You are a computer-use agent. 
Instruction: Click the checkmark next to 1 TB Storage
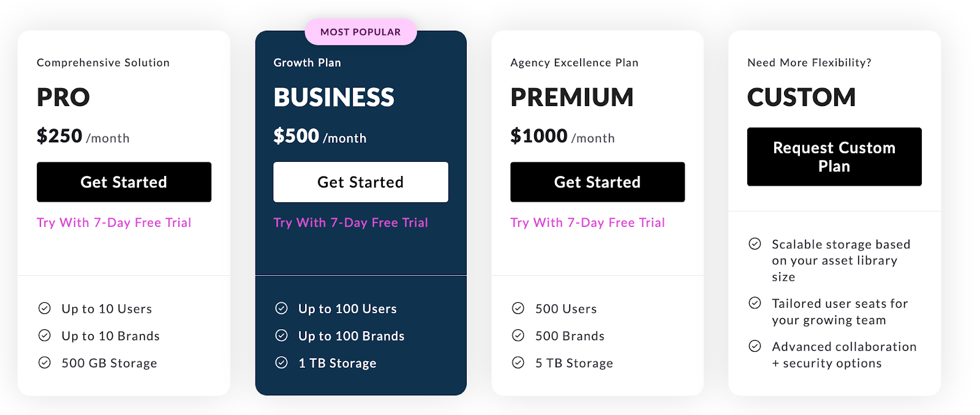pos(281,362)
